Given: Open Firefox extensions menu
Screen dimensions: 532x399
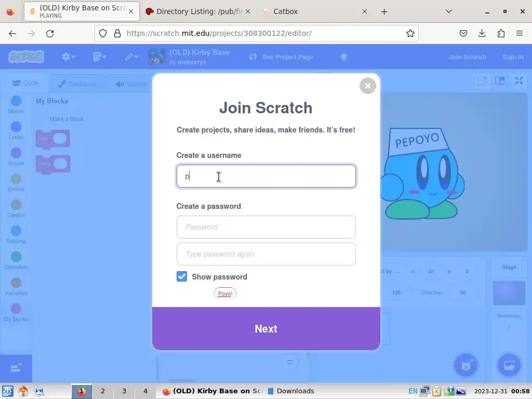Looking at the screenshot, I should (x=501, y=33).
